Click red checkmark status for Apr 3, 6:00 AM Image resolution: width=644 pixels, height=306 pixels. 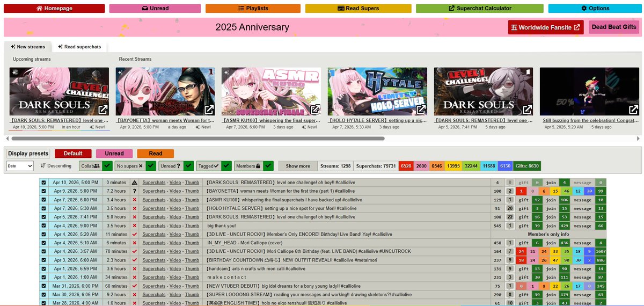[135, 260]
